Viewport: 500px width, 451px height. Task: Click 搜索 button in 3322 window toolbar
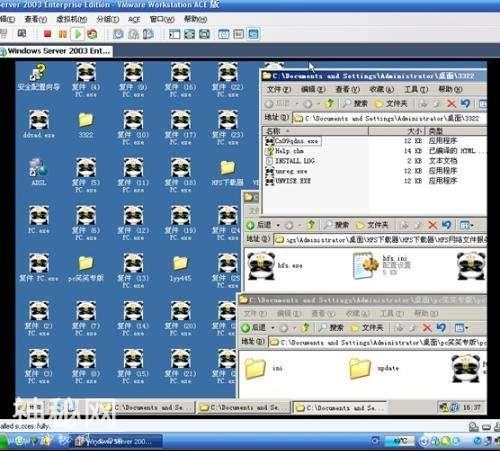[x=355, y=104]
